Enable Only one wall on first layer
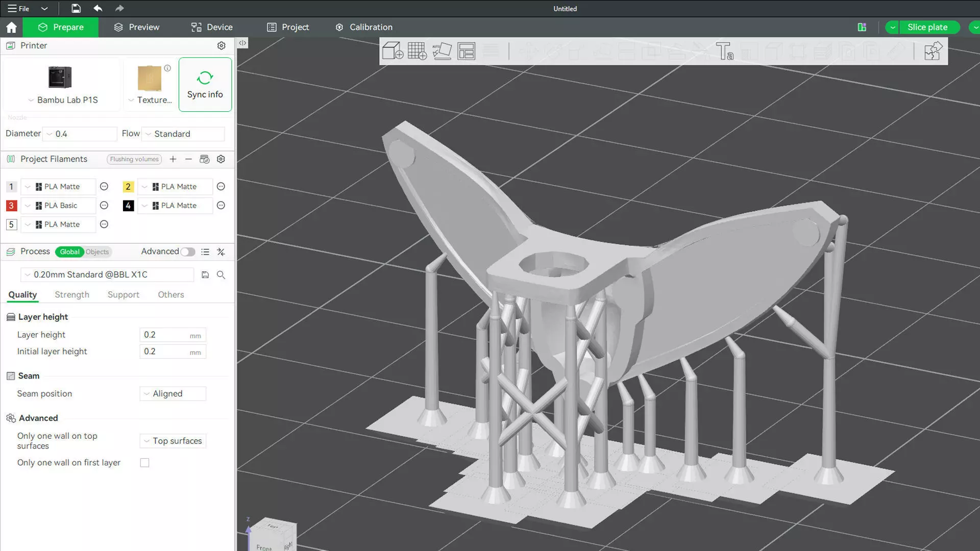This screenshot has width=980, height=551. (145, 463)
